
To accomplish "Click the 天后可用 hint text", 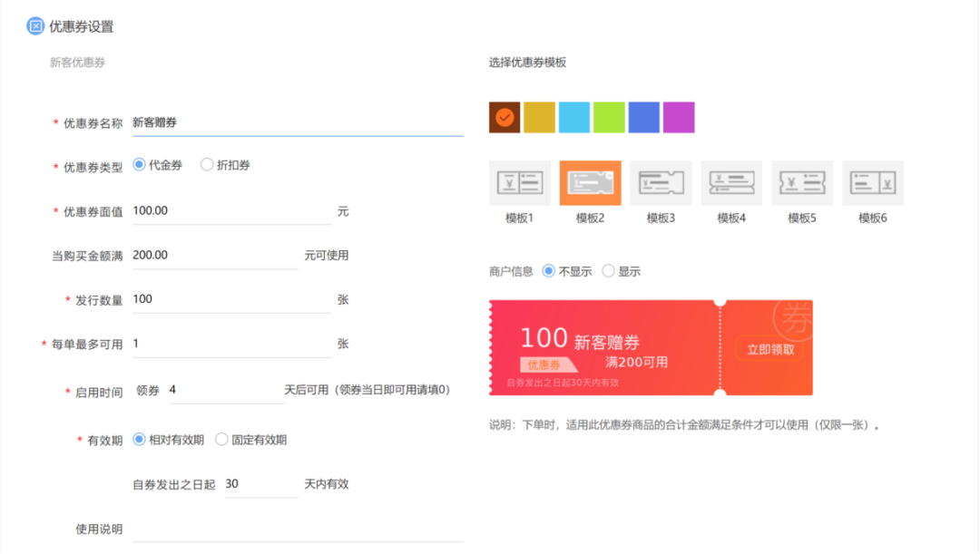I will (x=367, y=391).
